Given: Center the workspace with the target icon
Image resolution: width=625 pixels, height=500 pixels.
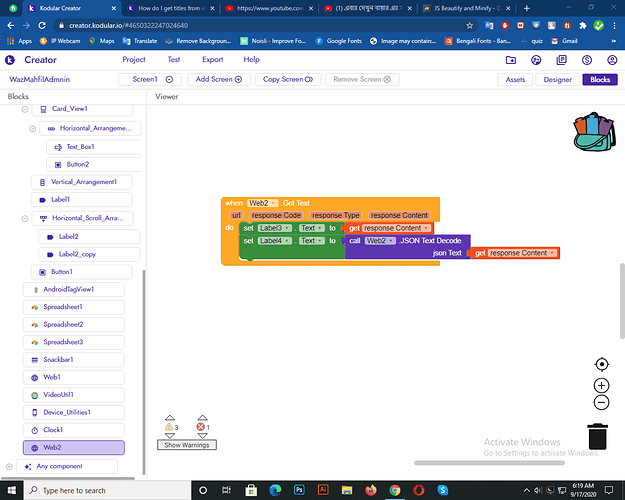Looking at the screenshot, I should click(601, 365).
